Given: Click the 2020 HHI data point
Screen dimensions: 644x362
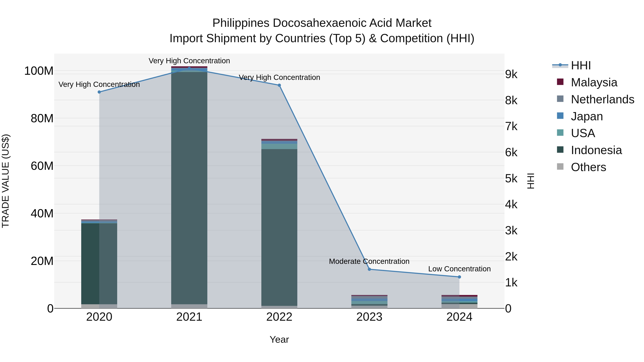Looking at the screenshot, I should tap(99, 92).
